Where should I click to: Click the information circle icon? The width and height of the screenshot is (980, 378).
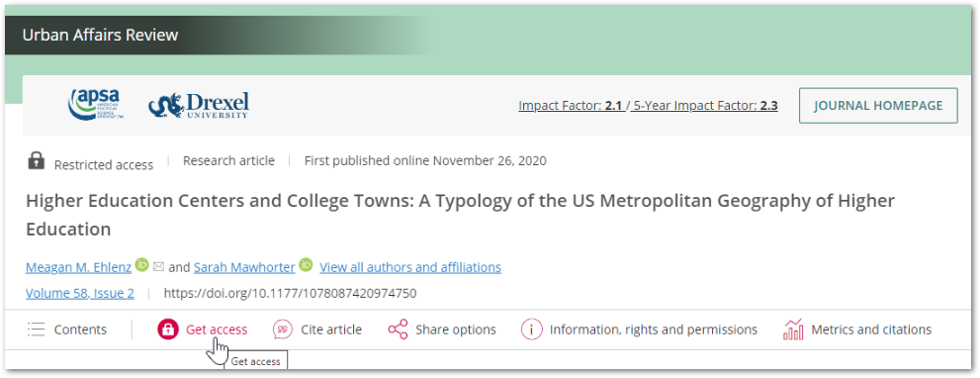click(x=531, y=330)
